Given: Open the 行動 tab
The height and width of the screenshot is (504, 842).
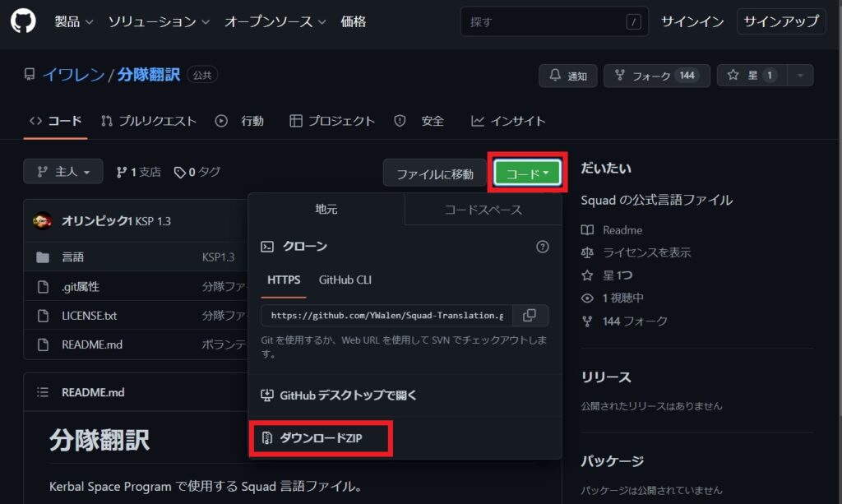Looking at the screenshot, I should tap(239, 121).
